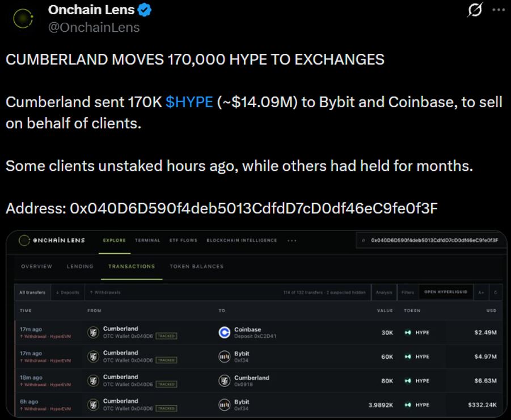Expand the three-dot navigation overflow menu

pos(292,241)
